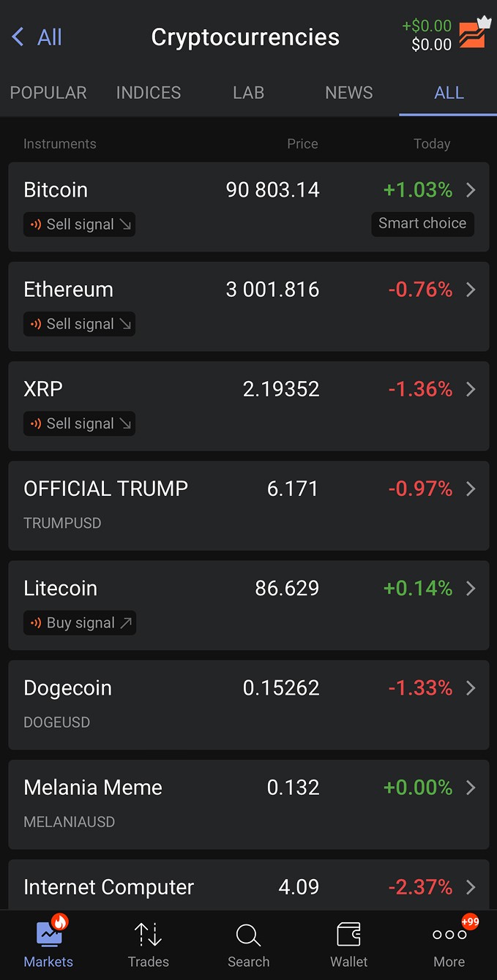Screen dimensions: 497x980
Task: Tap the Smart choice label on Bitcoin
Action: pyautogui.click(x=422, y=224)
